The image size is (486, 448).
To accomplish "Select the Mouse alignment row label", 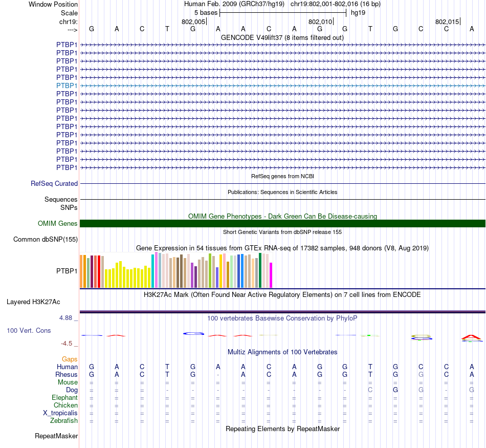I will click(x=68, y=382).
